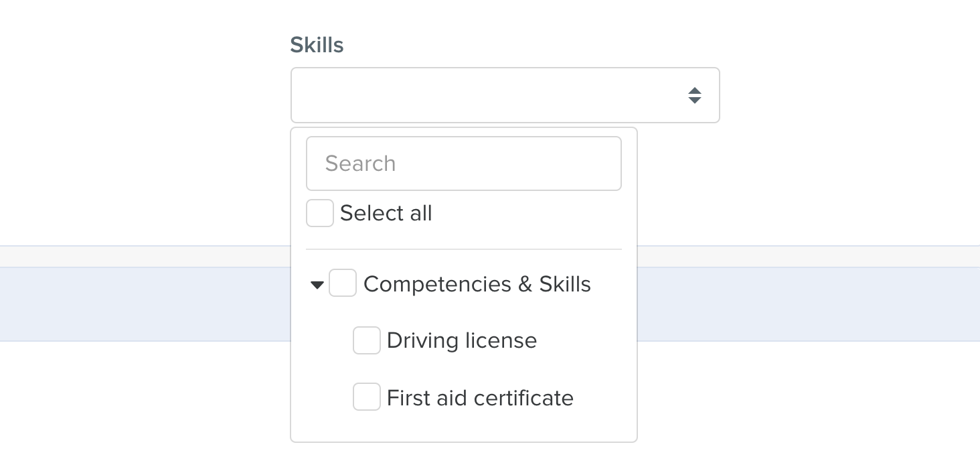Open the Skills combo box field
Viewport: 980px width, 465px height.
[x=505, y=95]
